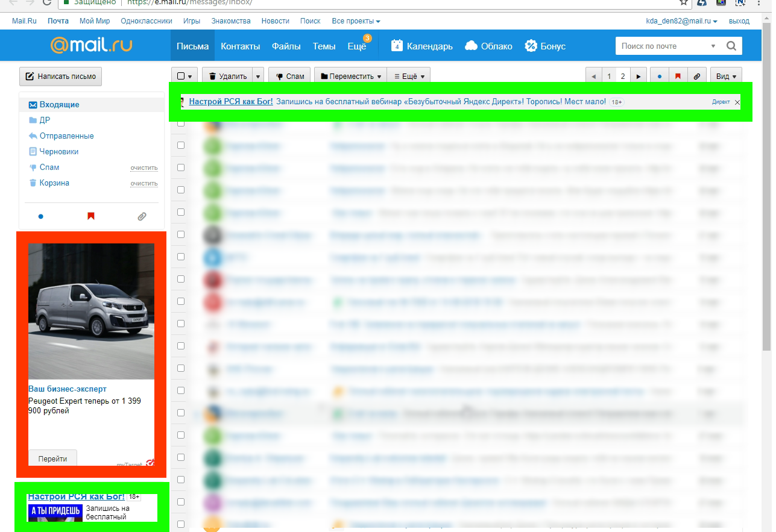776x532 pixels.
Task: Filter attachments with sidebar paperclip icon
Action: pos(142,216)
